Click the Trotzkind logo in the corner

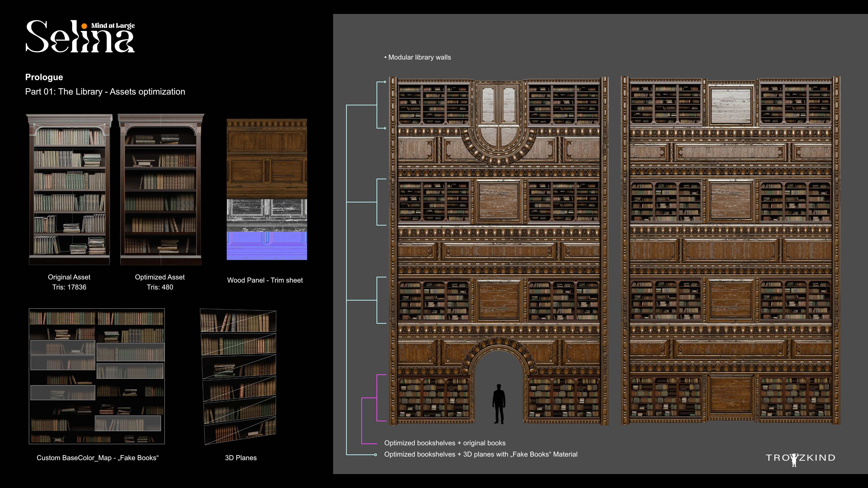(800, 458)
